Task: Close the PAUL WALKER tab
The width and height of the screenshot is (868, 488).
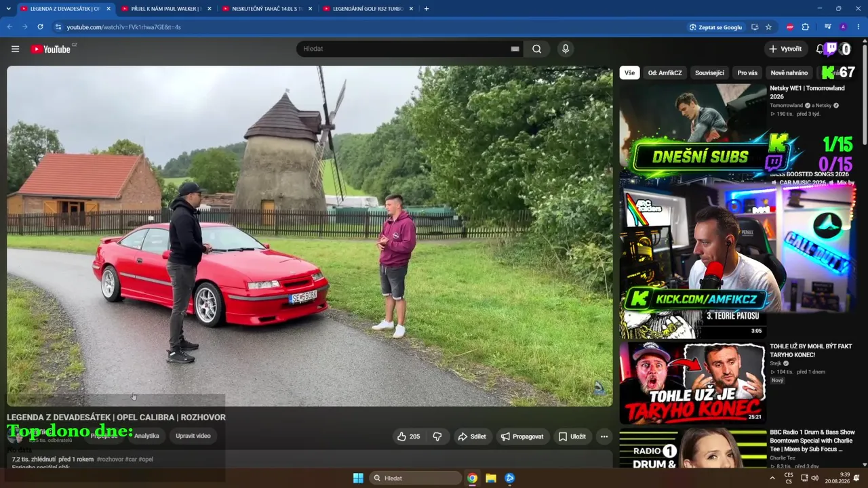Action: (x=209, y=9)
